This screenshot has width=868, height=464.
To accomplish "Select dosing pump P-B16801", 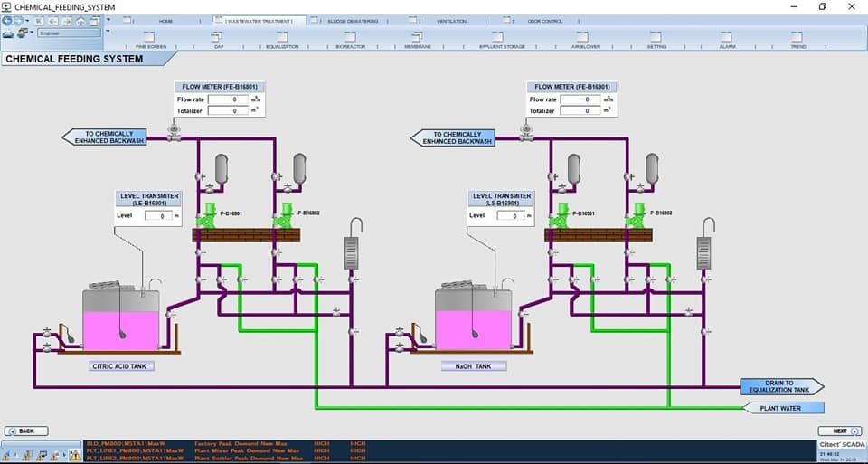I will point(206,215).
